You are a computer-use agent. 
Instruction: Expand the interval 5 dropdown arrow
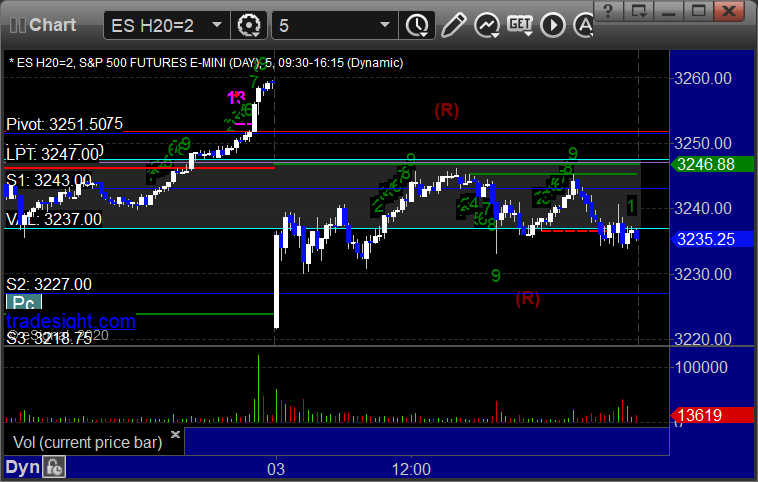tap(385, 25)
